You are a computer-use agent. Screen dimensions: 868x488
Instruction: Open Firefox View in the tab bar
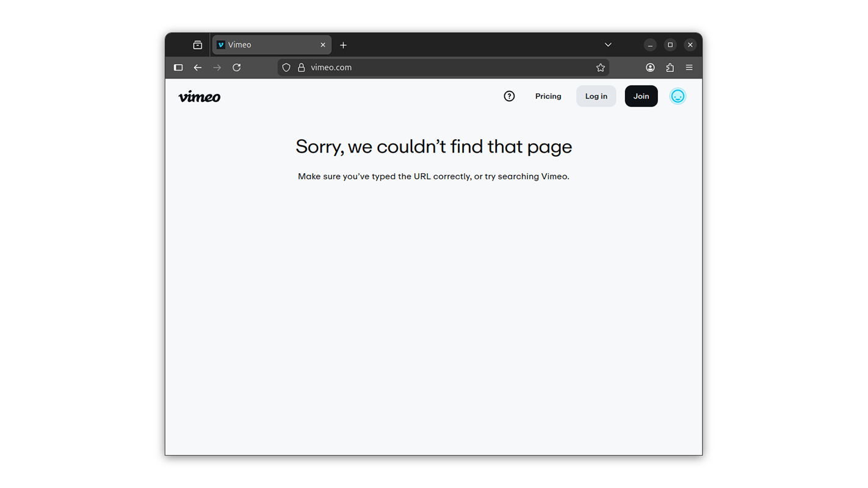(x=197, y=45)
